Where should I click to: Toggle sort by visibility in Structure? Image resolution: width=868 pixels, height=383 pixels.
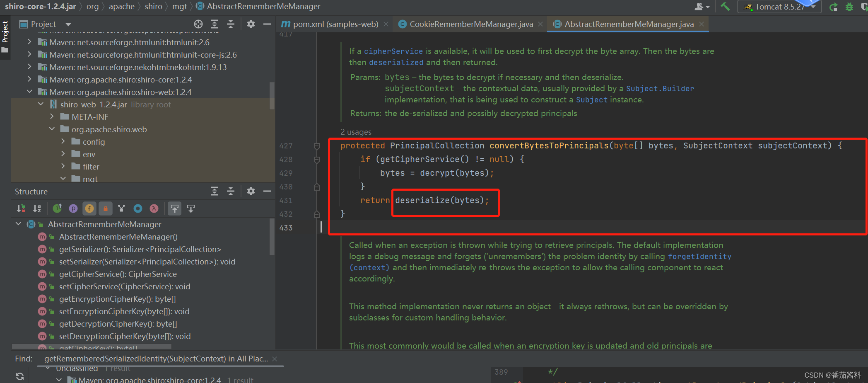pyautogui.click(x=21, y=208)
